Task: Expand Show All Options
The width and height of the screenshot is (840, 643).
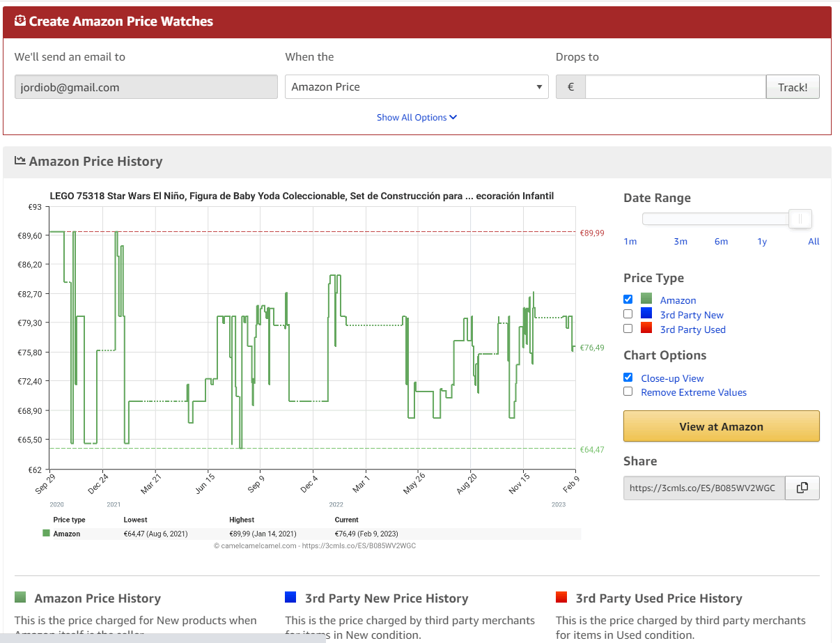Action: tap(417, 117)
